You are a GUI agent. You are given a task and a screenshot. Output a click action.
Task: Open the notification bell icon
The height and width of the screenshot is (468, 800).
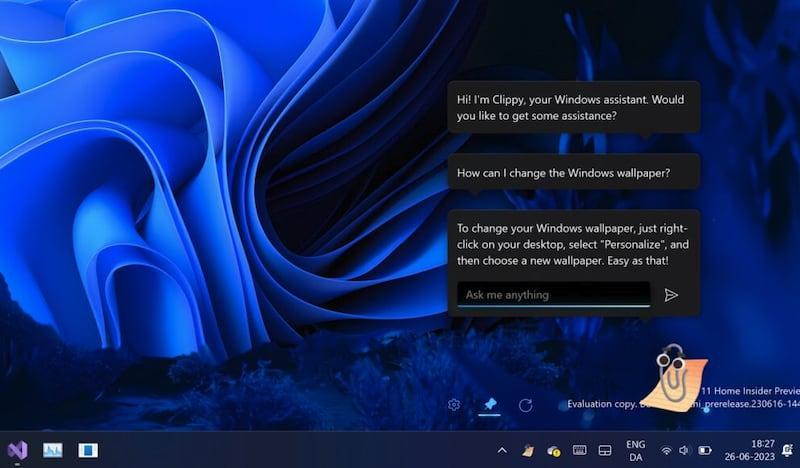pyautogui.click(x=787, y=450)
